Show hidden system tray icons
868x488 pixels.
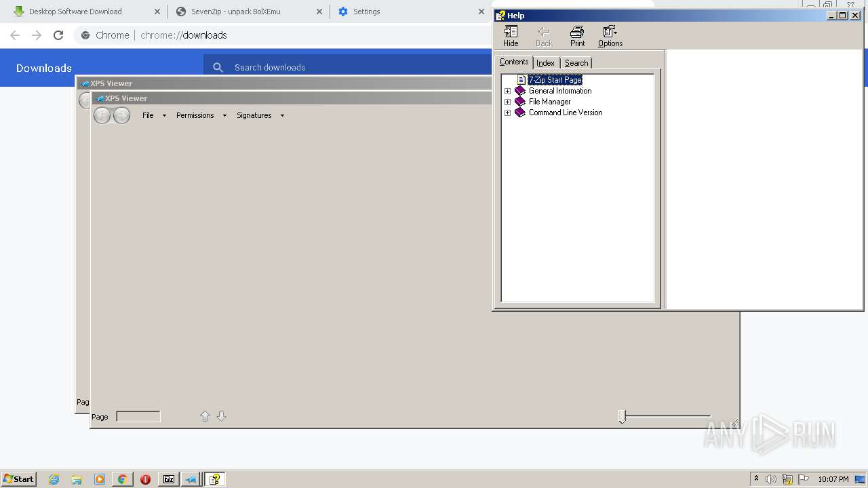(756, 479)
